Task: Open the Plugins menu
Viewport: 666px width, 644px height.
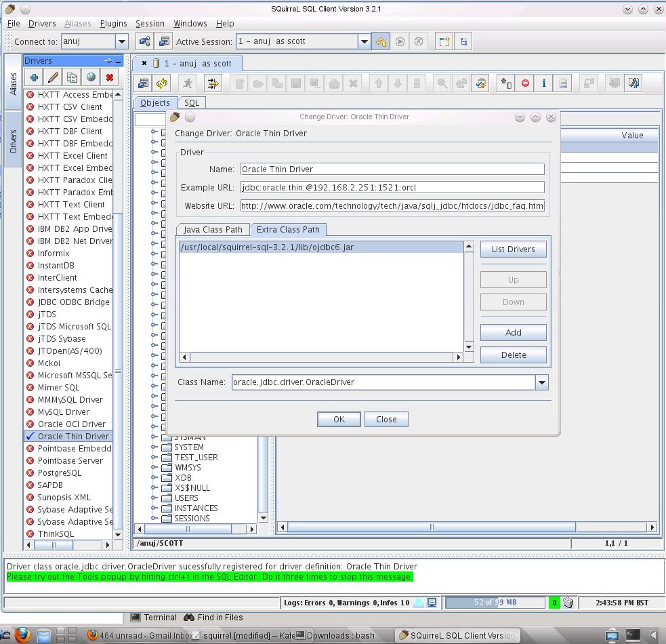Action: click(x=113, y=23)
